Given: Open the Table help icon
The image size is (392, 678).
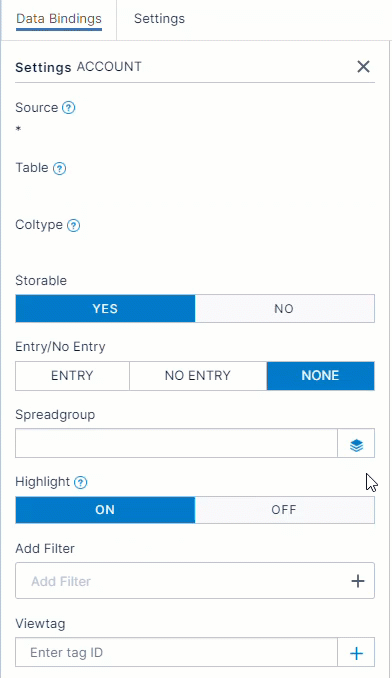Looking at the screenshot, I should tap(59, 168).
